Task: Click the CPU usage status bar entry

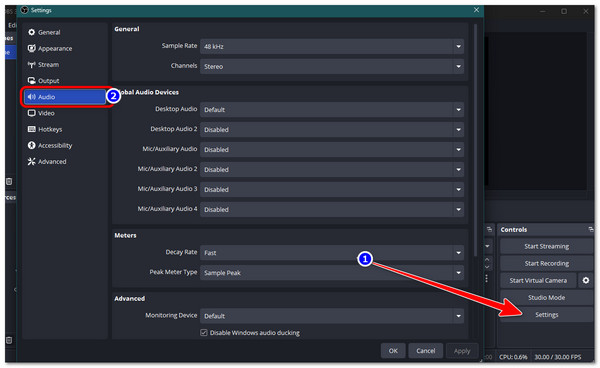Action: 513,357
